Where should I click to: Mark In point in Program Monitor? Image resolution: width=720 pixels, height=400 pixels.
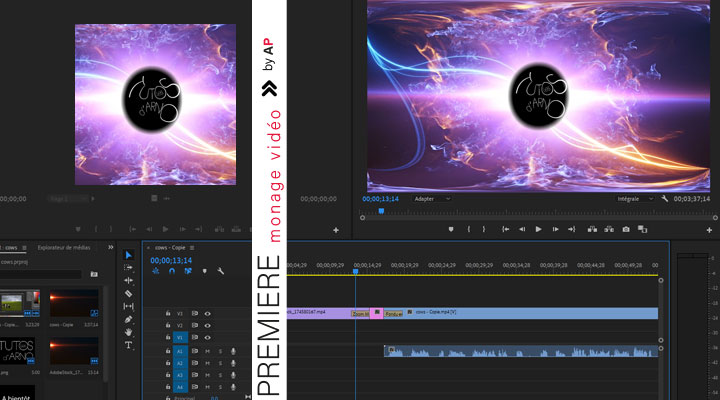(x=468, y=229)
